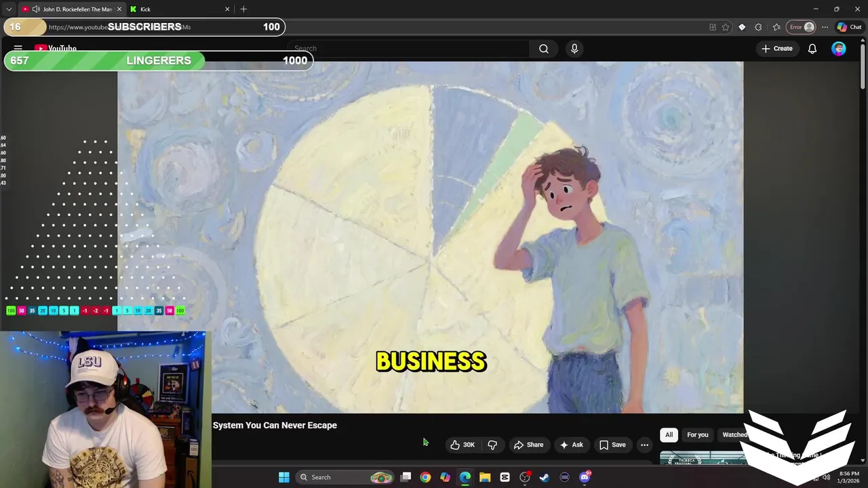Click into the YouTube search field
This screenshot has height=488, width=868.
[x=408, y=49]
